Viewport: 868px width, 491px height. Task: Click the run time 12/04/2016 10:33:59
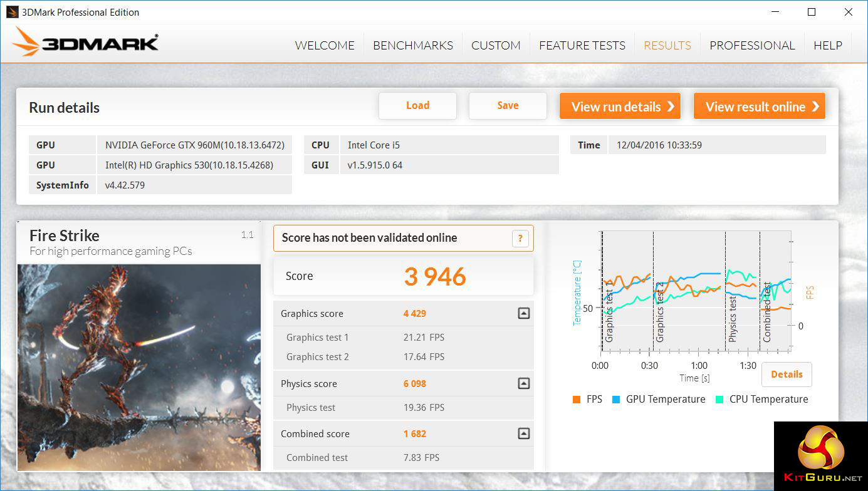click(x=659, y=145)
